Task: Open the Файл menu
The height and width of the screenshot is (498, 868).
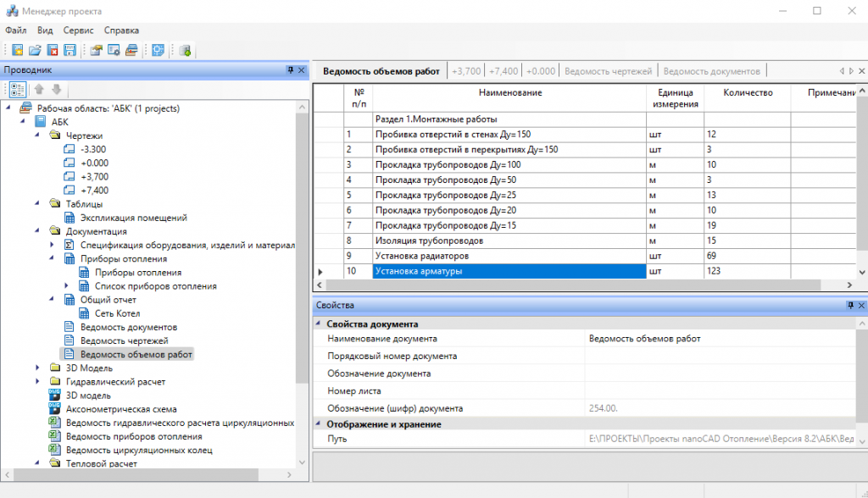Action: (16, 30)
